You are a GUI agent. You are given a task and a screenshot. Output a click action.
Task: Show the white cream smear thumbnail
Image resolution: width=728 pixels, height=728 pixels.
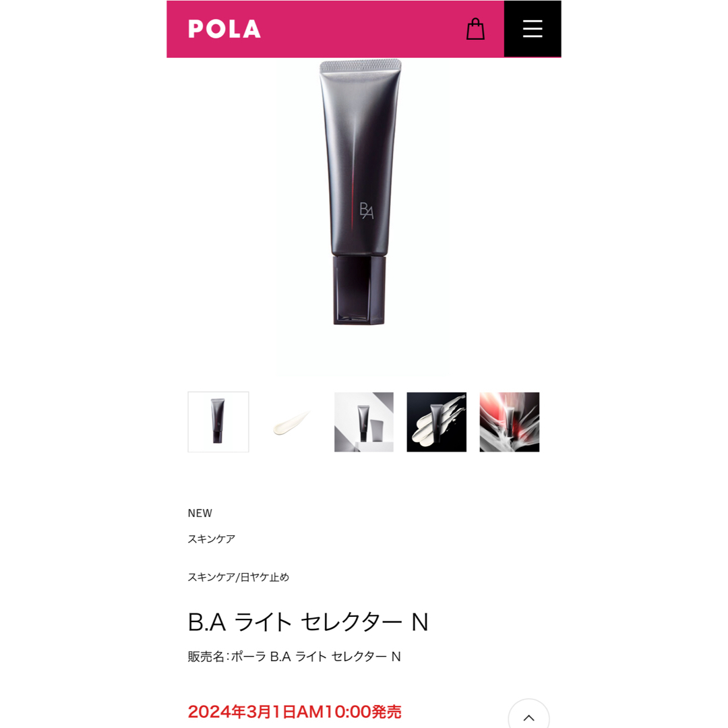pyautogui.click(x=291, y=421)
